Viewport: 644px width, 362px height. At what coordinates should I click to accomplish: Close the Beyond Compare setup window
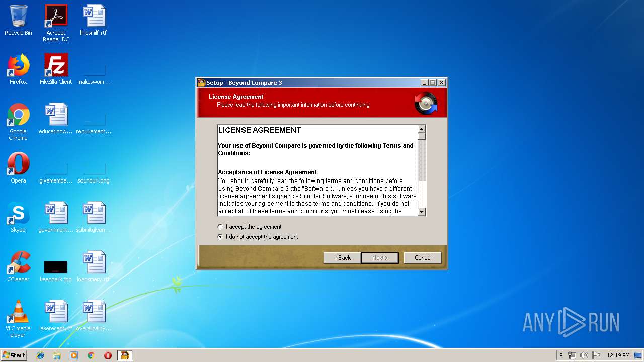tap(442, 83)
